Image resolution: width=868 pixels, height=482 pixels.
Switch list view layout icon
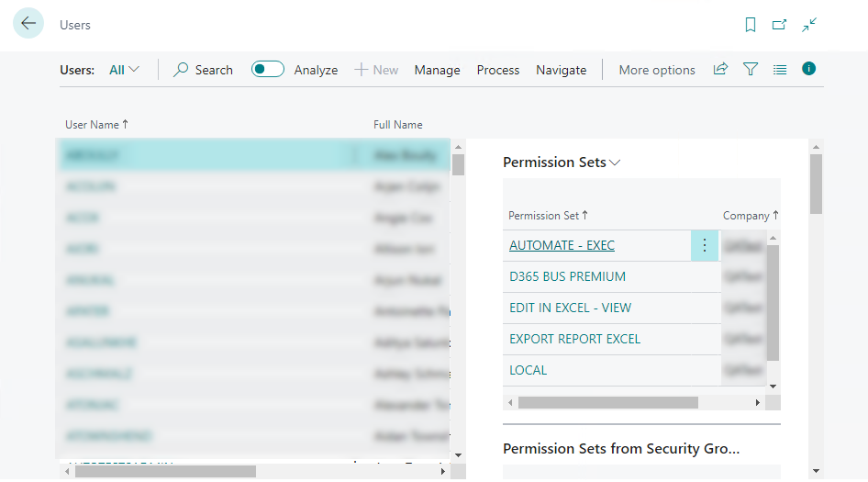coord(779,69)
